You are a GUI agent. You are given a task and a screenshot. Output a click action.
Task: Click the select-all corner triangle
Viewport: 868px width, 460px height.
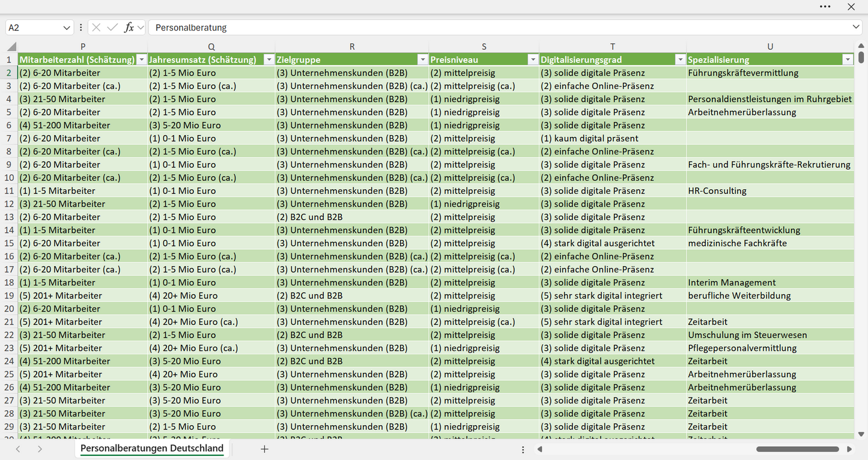pyautogui.click(x=11, y=47)
